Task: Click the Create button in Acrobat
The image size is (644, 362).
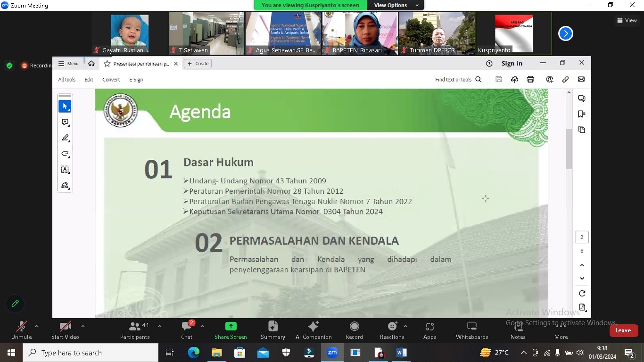Action: 198,64
